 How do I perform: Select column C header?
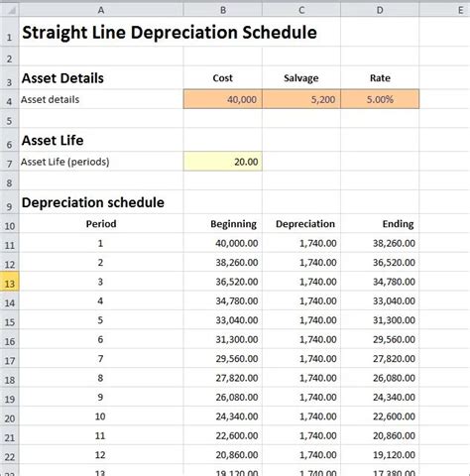301,10
